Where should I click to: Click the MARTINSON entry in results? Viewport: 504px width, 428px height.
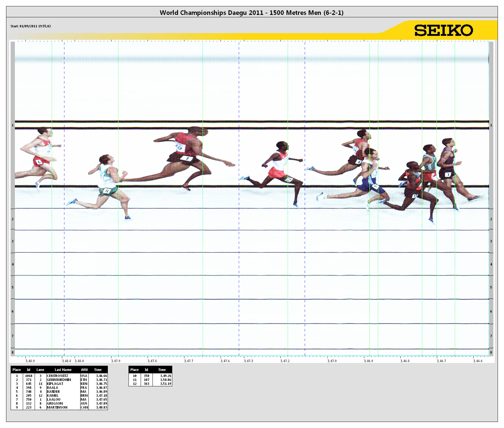(x=57, y=407)
